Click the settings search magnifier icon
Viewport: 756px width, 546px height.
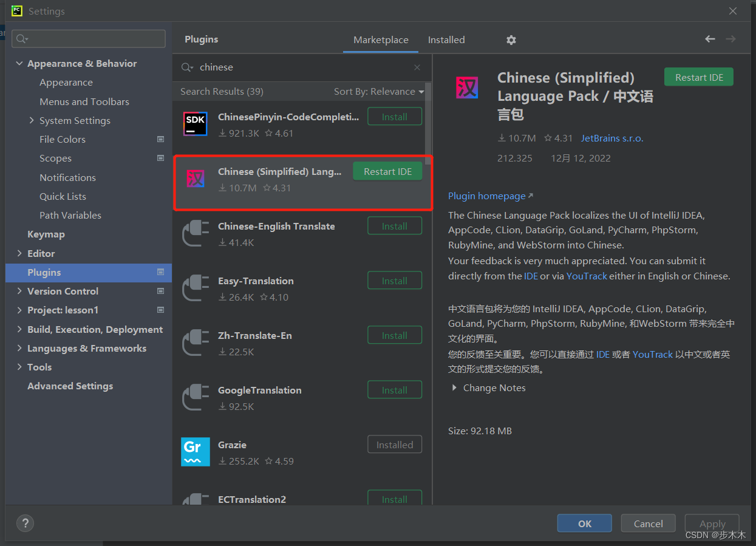coord(22,39)
